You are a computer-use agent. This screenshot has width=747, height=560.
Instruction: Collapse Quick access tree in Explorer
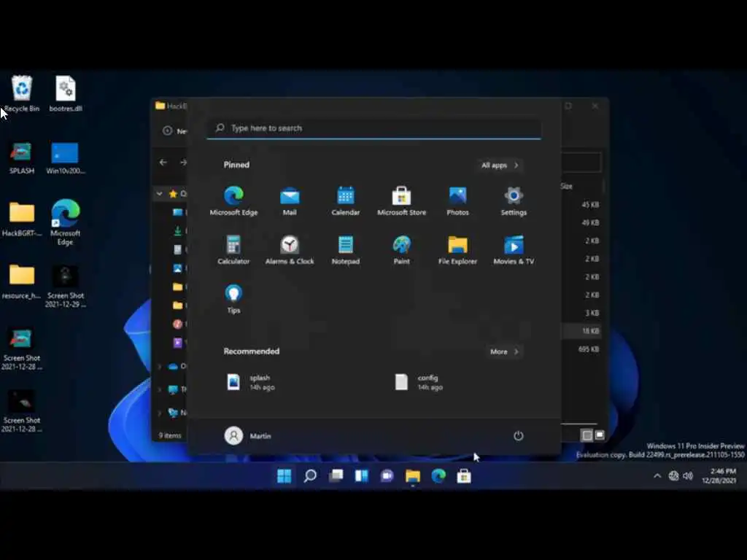[x=160, y=194]
